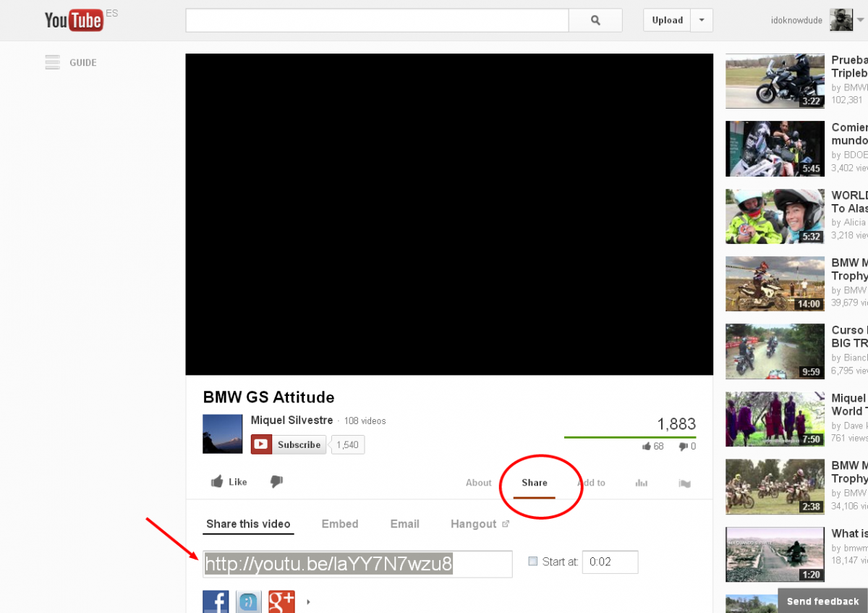Open the 7:50 video thumbnail

pos(775,419)
